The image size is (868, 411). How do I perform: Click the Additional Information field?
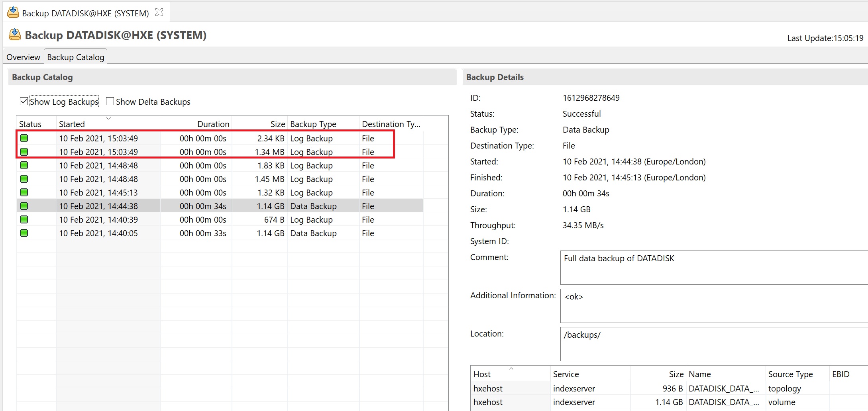[714, 305]
